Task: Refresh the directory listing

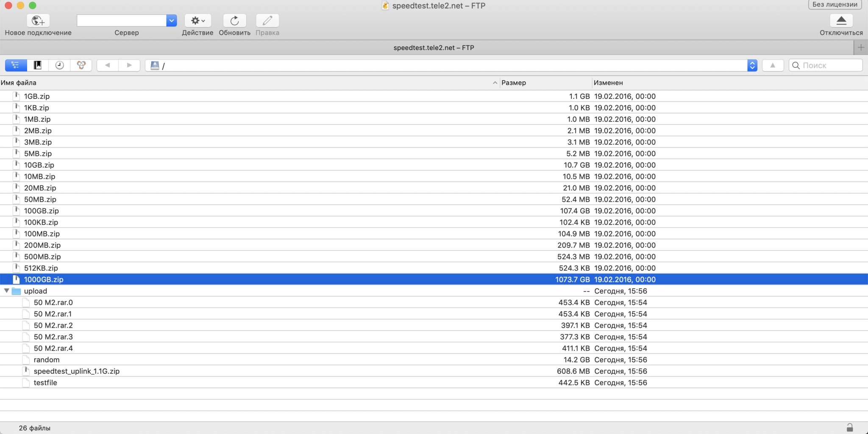Action: click(234, 20)
